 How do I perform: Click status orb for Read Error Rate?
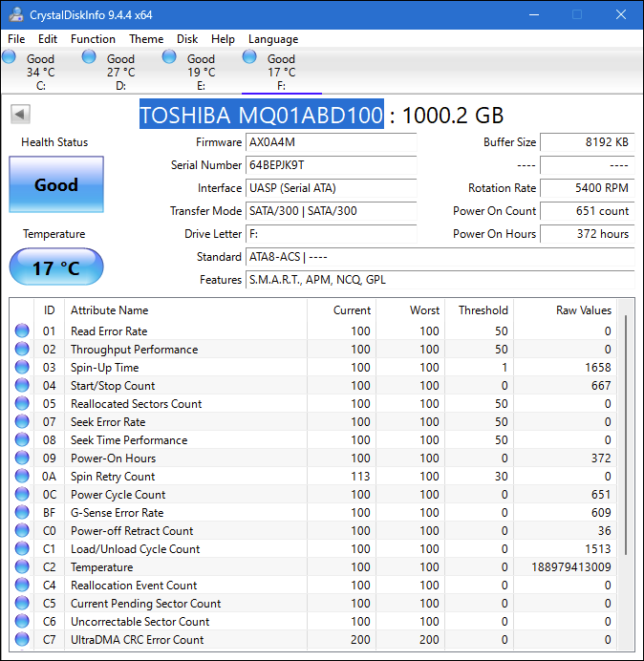point(22,330)
